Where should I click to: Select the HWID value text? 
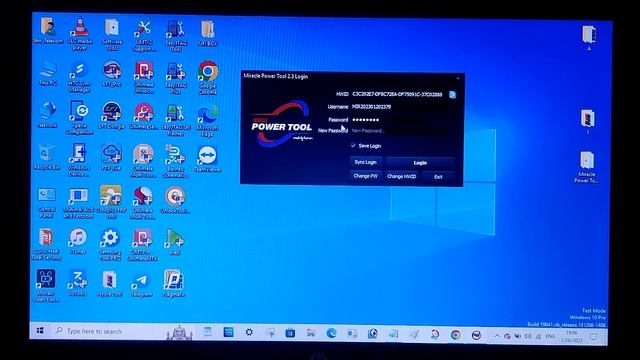click(x=397, y=94)
